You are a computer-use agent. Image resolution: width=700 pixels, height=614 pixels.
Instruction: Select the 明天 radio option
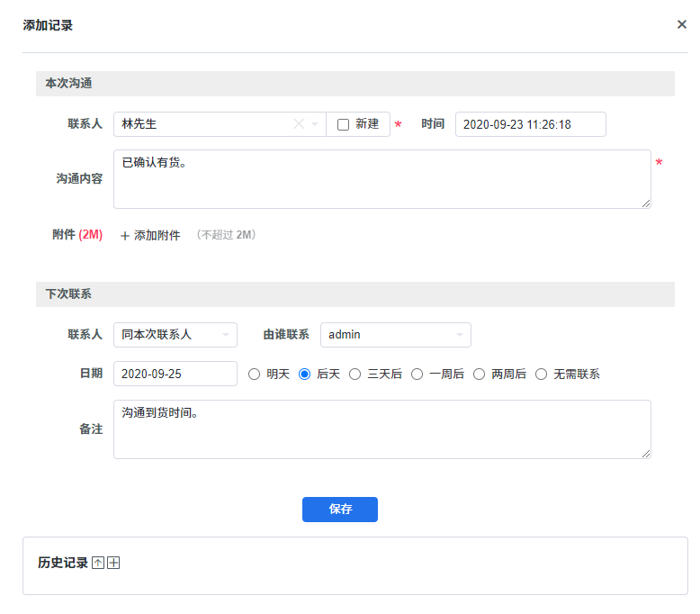(255, 374)
